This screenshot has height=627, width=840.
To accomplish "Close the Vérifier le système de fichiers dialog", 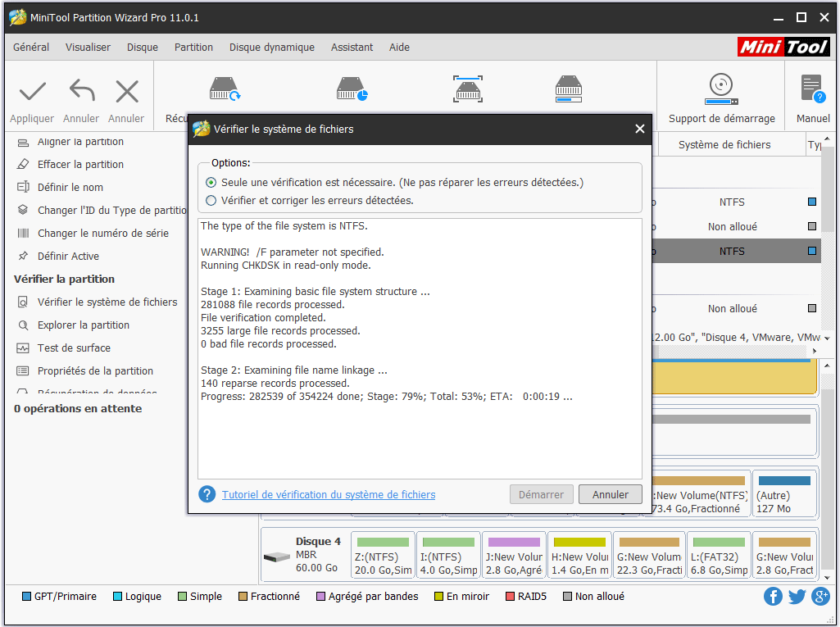I will tap(640, 129).
